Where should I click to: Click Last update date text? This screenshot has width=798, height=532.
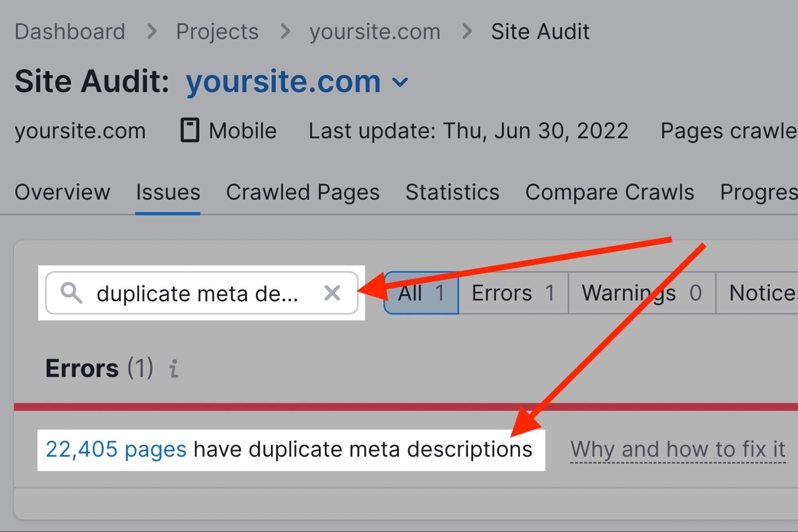tap(468, 131)
